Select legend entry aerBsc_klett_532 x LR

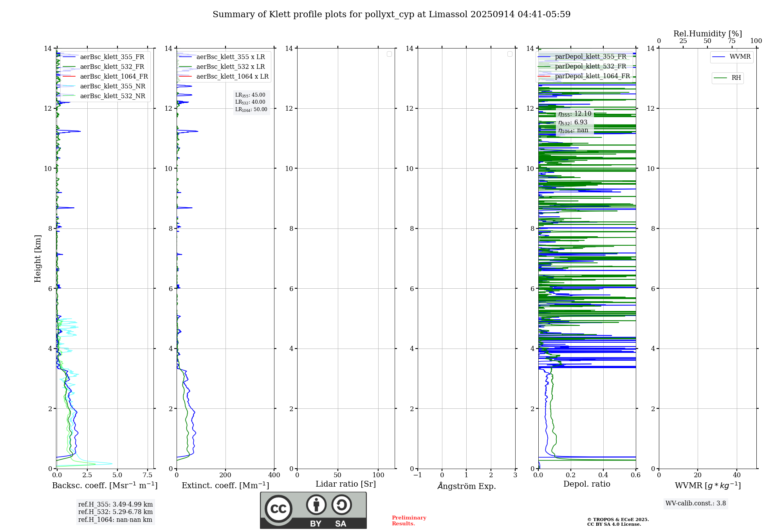[x=222, y=67]
